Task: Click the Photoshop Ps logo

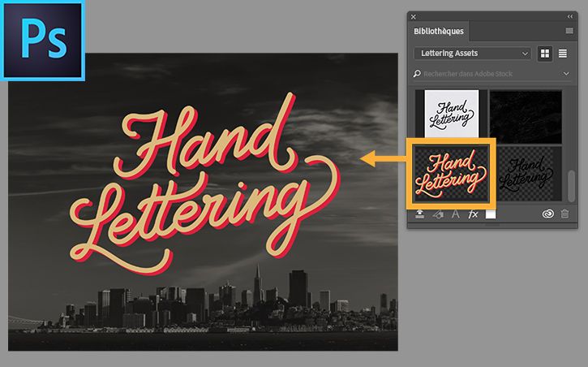Action: click(42, 41)
